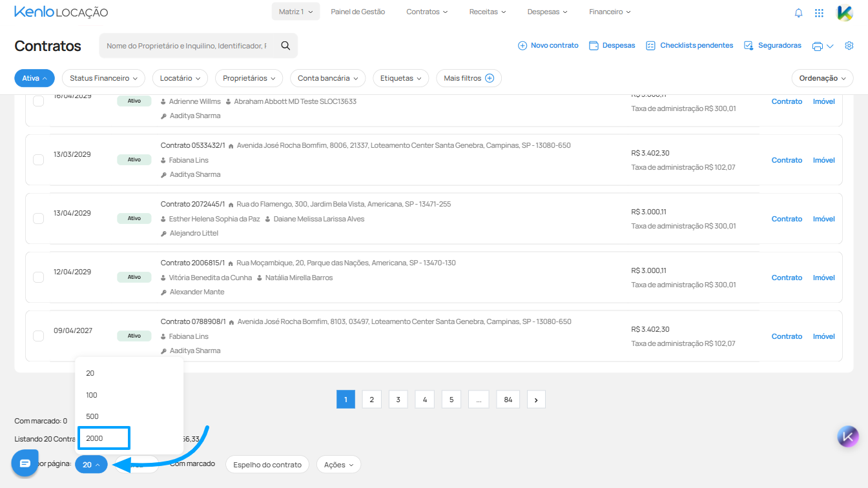Click the Mais filtros button
868x488 pixels.
coord(469,78)
